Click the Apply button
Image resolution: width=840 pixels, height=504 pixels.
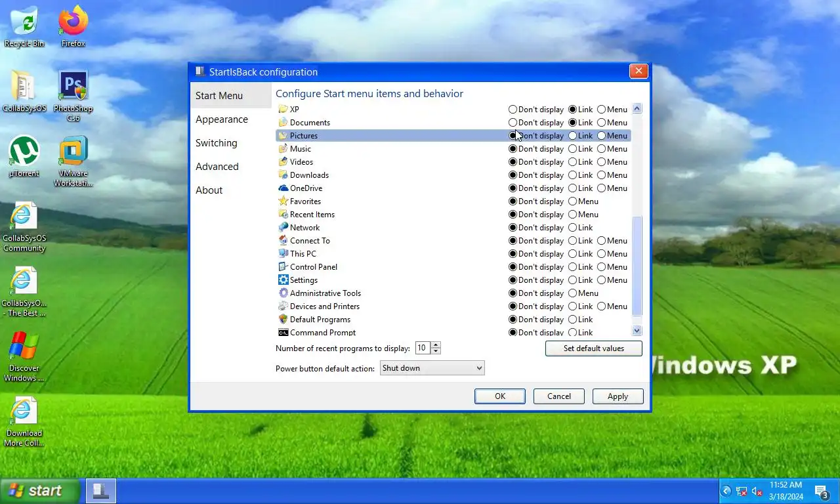(x=618, y=396)
